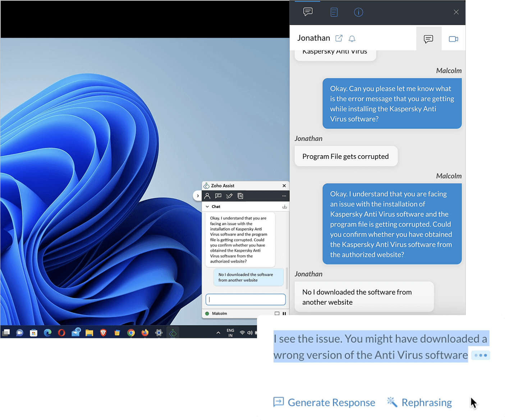Show hidden system tray icons
This screenshot has width=505, height=420.
218,333
